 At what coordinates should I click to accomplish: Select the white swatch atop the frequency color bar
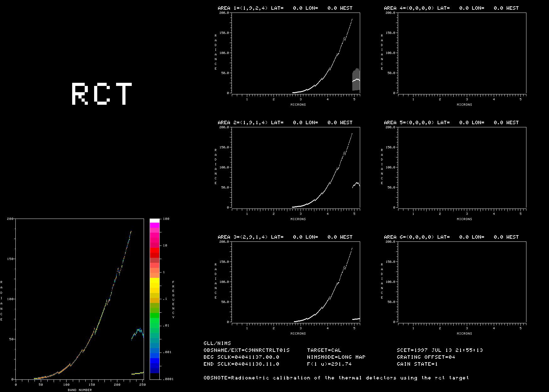[x=154, y=220]
